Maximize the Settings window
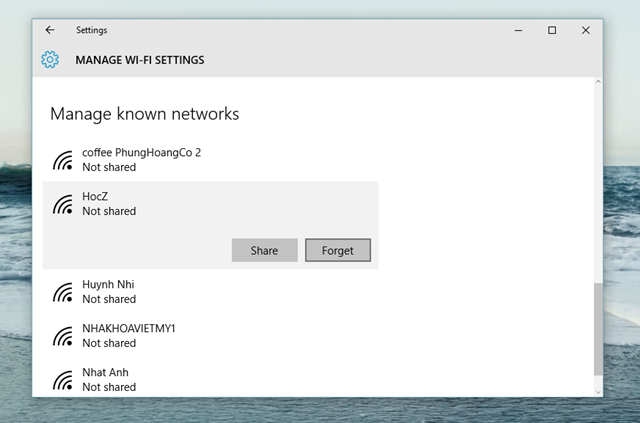This screenshot has height=423, width=640. 552,30
